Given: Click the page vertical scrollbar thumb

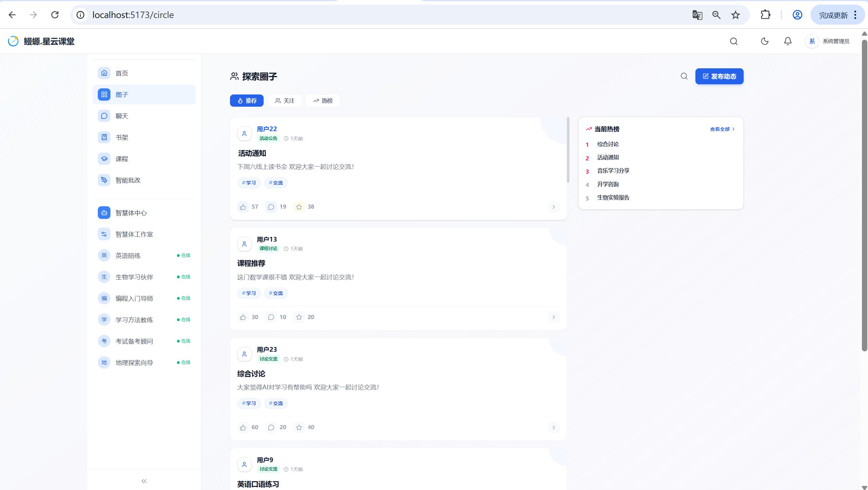Looking at the screenshot, I should [x=865, y=195].
